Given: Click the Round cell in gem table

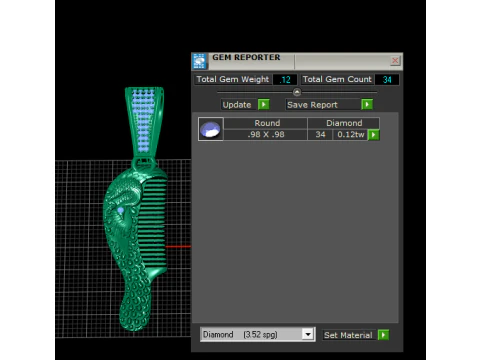Looking at the screenshot, I should point(266,123).
